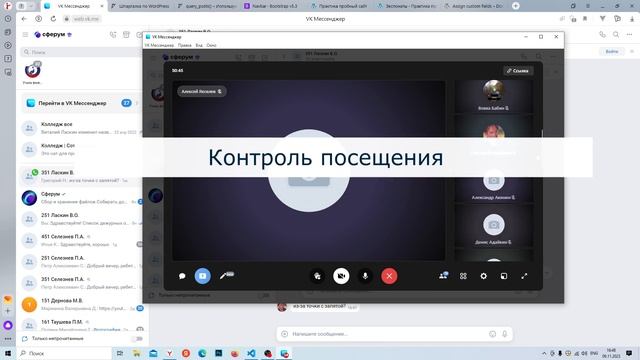
Task: Open Вид menu in call window
Action: pos(199,45)
